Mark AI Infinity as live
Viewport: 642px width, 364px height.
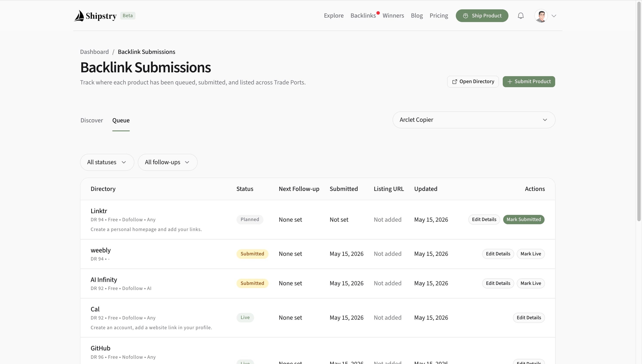tap(530, 283)
